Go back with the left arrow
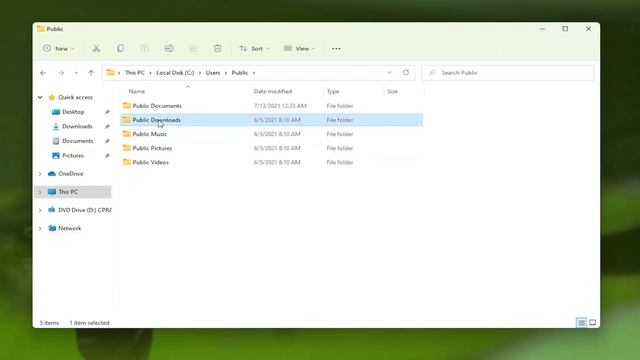Screen dimensions: 640x360 [43, 73]
